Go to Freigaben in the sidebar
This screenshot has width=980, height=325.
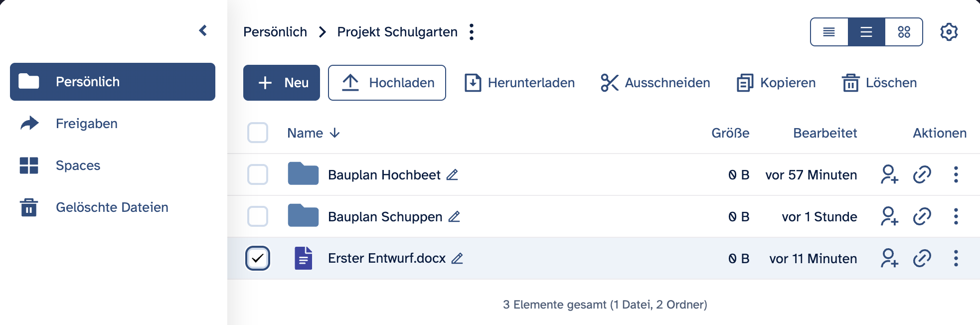click(x=87, y=124)
